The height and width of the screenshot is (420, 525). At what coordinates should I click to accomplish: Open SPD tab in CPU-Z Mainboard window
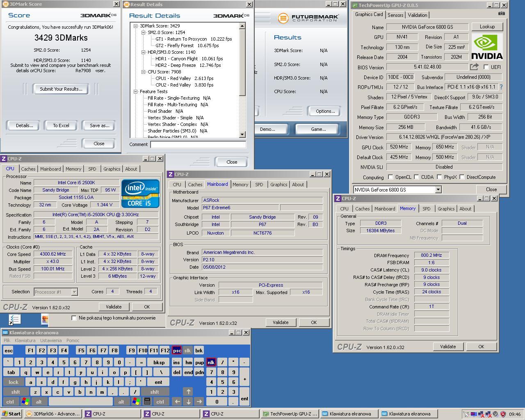tap(259, 185)
